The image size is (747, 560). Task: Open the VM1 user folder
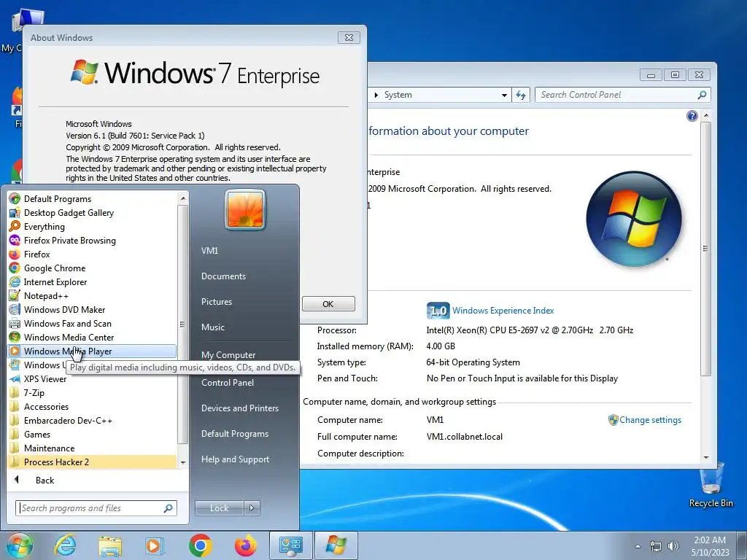tap(209, 251)
